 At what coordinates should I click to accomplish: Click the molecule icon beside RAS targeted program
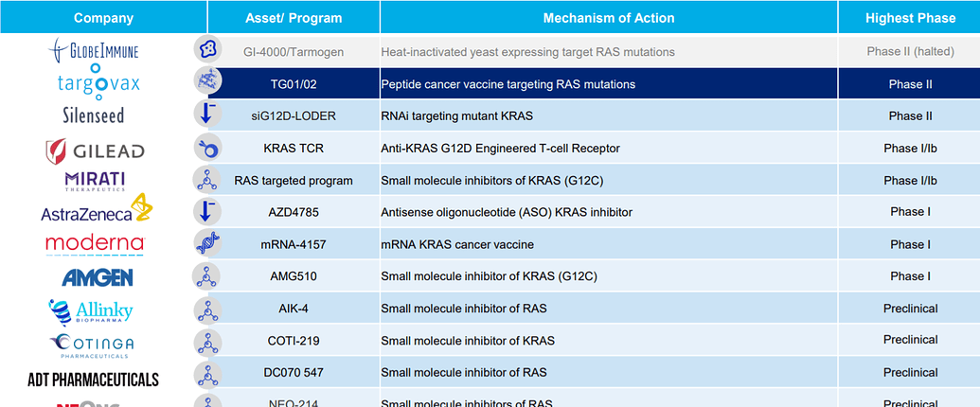tap(206, 180)
